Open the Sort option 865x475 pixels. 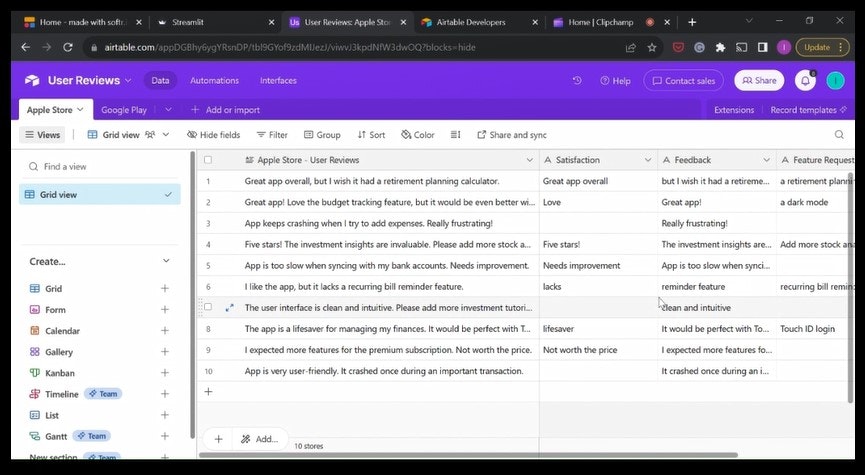371,135
